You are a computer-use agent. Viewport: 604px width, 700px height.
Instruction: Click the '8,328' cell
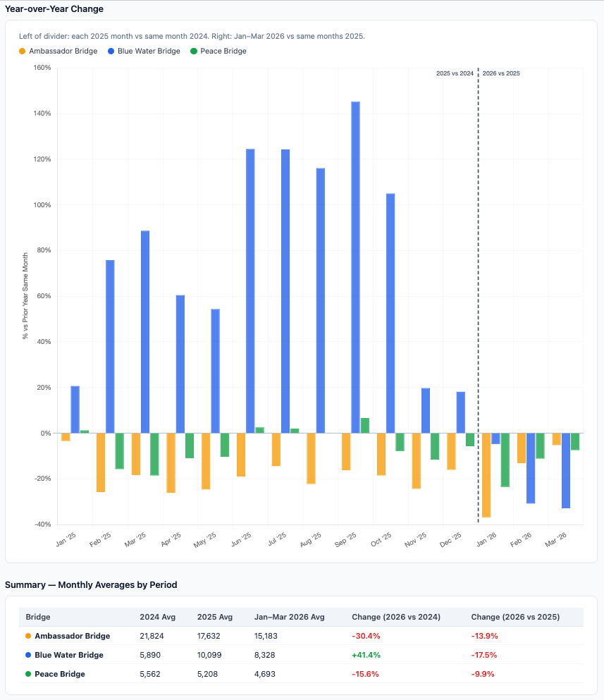click(x=265, y=655)
